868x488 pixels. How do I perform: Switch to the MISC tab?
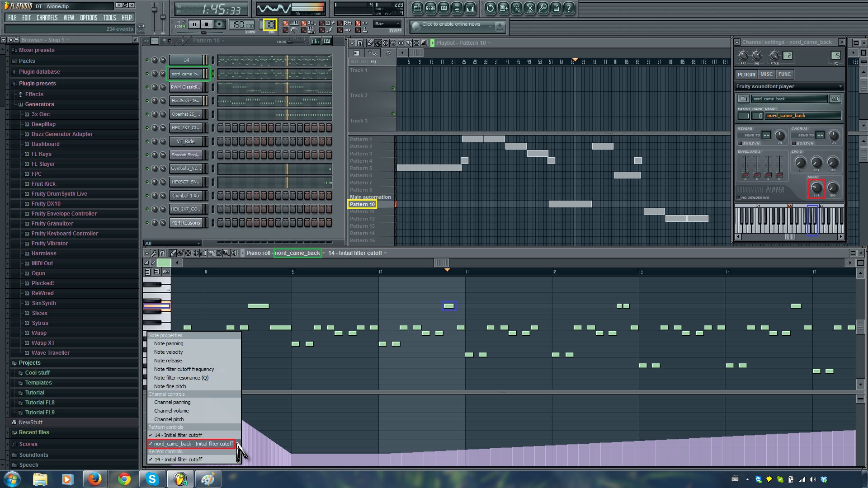pyautogui.click(x=766, y=75)
